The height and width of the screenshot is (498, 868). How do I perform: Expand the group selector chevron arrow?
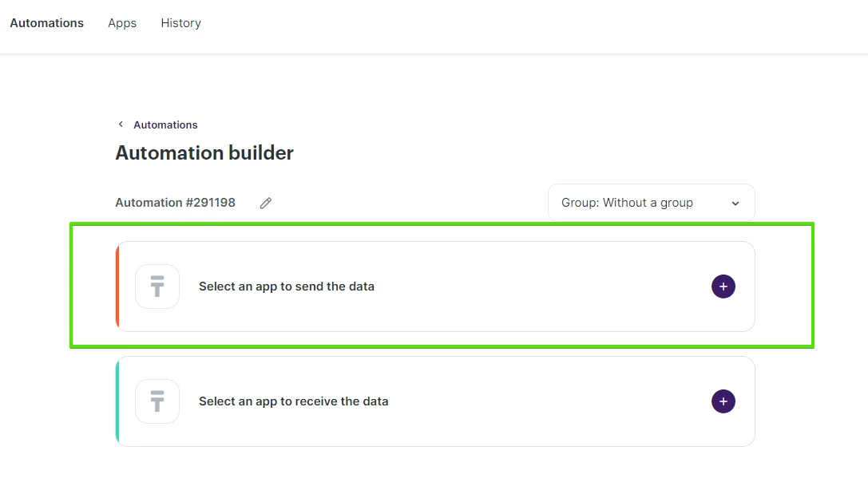[735, 204]
